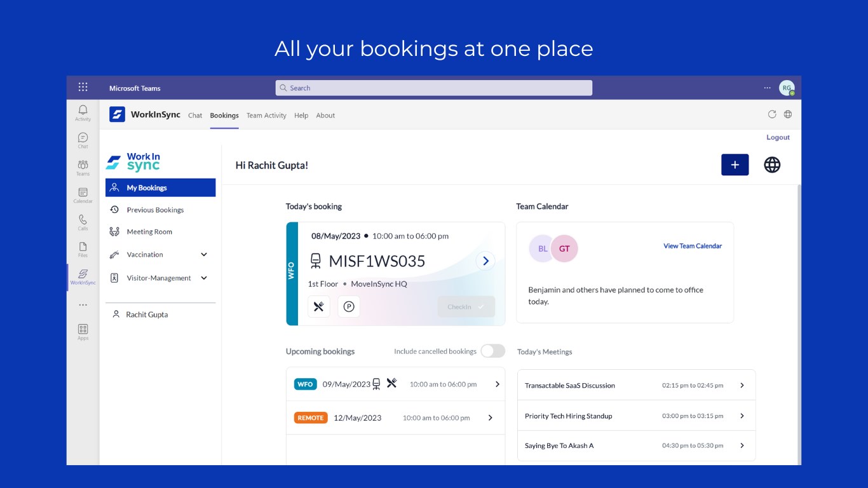Click the Teams search box
This screenshot has height=488, width=868.
(x=434, y=88)
